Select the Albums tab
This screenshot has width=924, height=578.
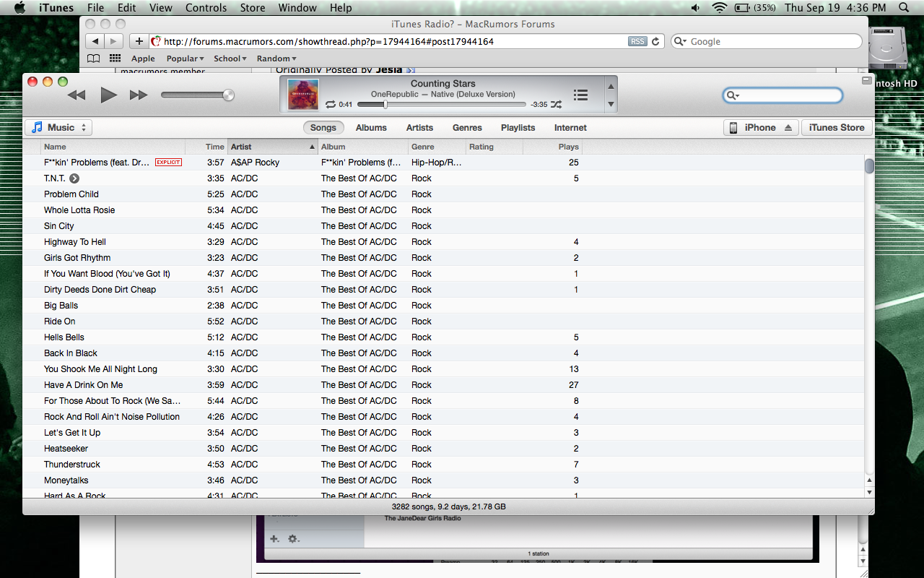pyautogui.click(x=371, y=127)
